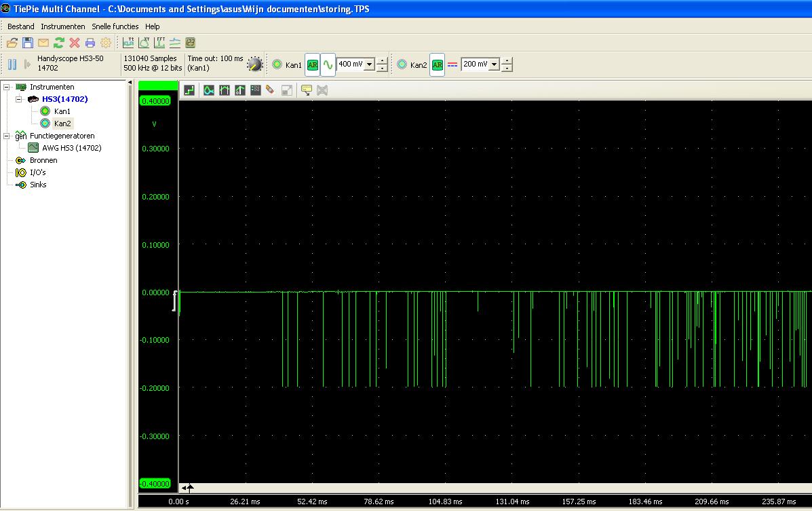Viewport: 812px width, 511px height.
Task: Select Kan1 in the instrument tree
Action: tap(62, 111)
